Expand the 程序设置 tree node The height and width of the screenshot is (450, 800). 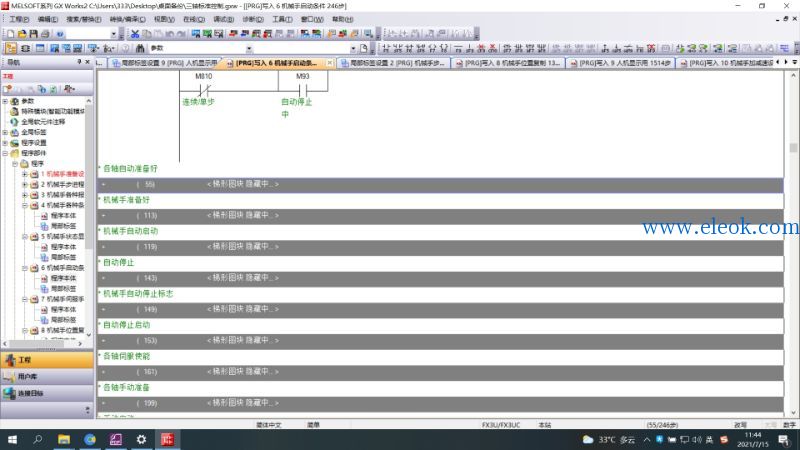coord(5,143)
